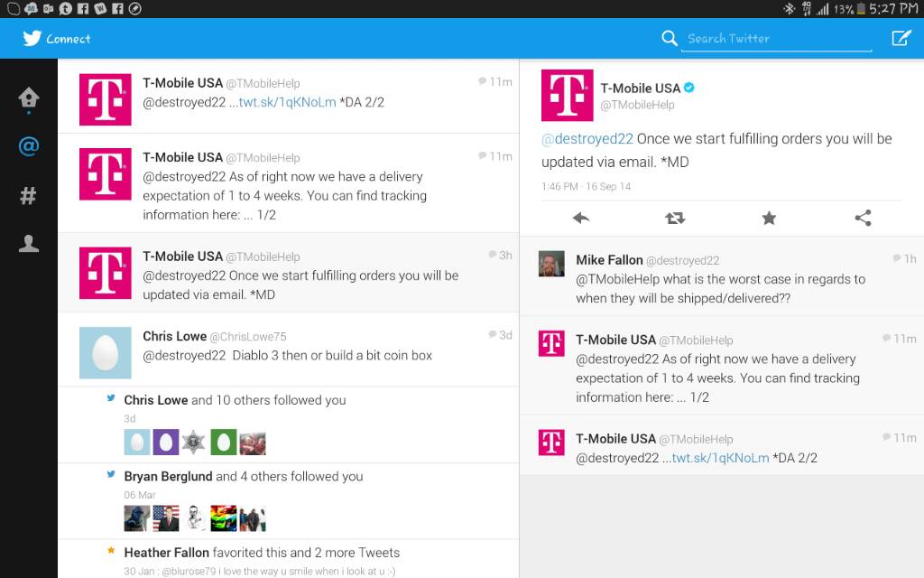Open twt.sk/1qKNoLm link in left list
Image resolution: width=924 pixels, height=578 pixels.
(x=287, y=102)
